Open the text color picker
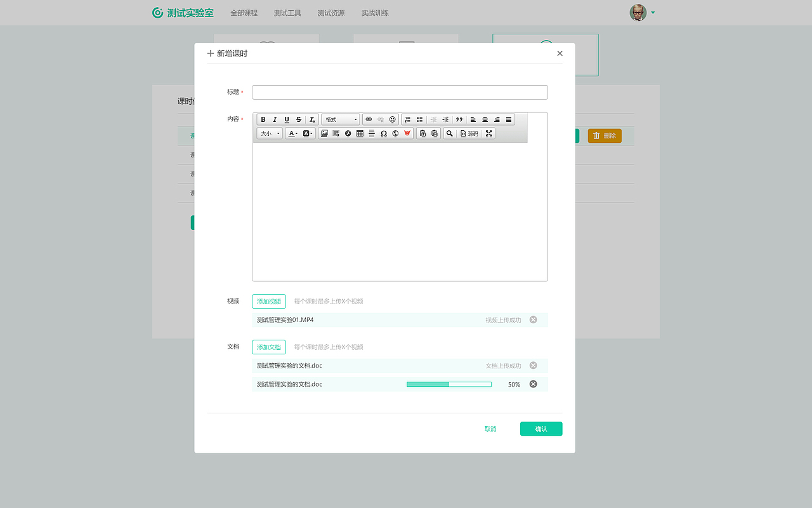 pyautogui.click(x=292, y=133)
